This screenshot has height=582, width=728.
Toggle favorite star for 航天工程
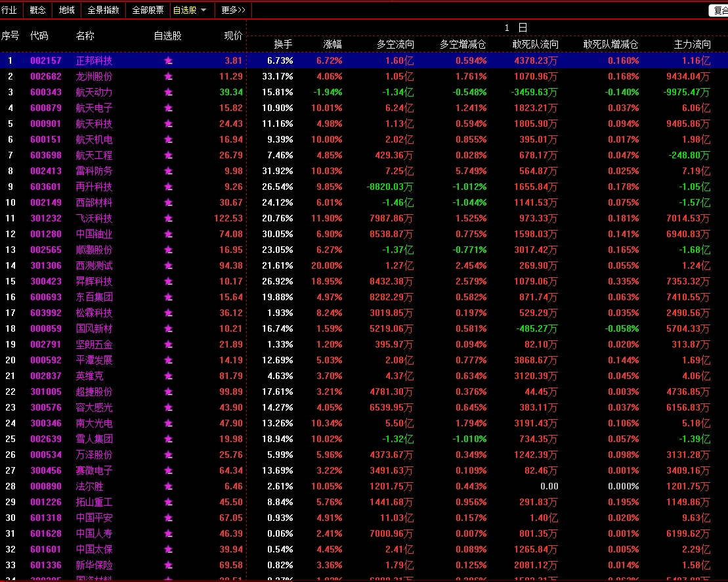point(168,156)
